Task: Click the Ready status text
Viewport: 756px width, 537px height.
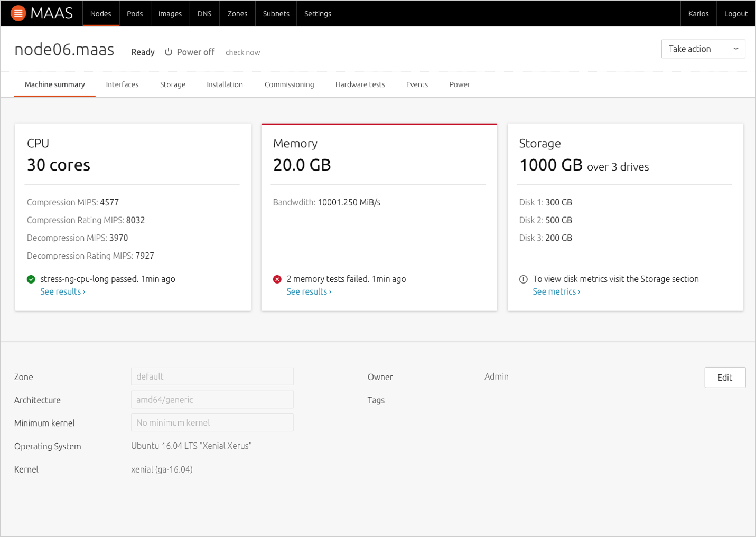Action: [143, 52]
